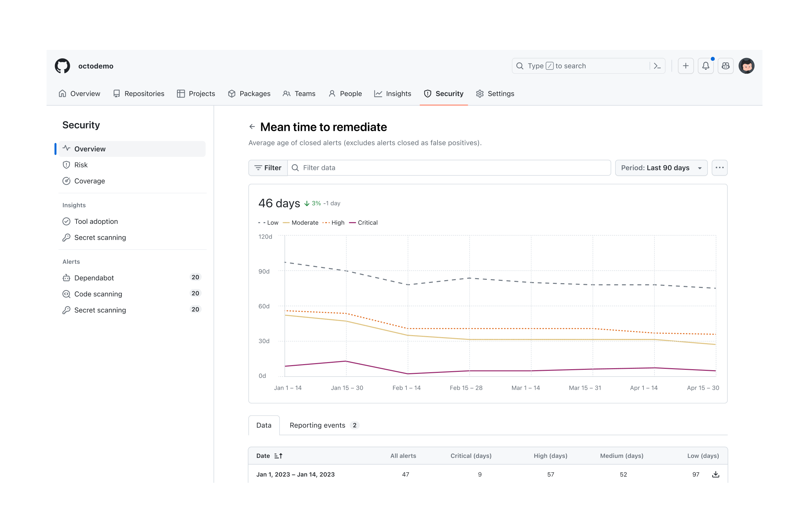Open the create new plus icon
809x532 pixels.
[686, 66]
